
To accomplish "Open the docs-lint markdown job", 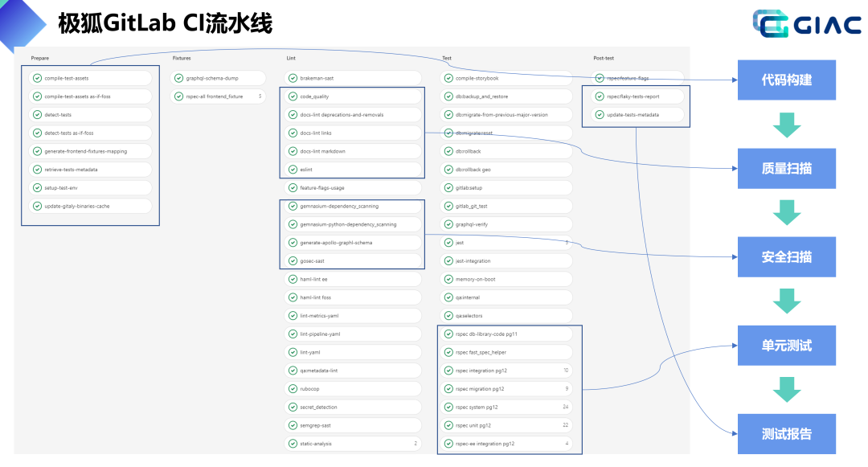I will [353, 151].
